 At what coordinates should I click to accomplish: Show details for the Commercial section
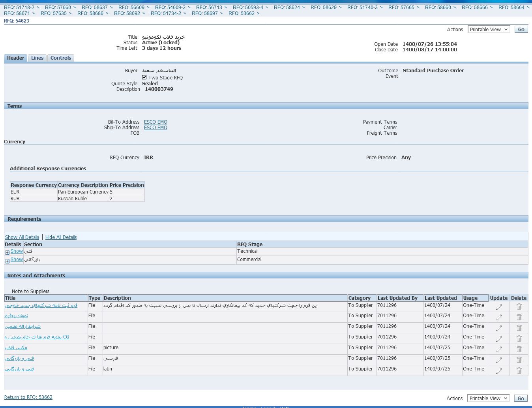(x=17, y=259)
